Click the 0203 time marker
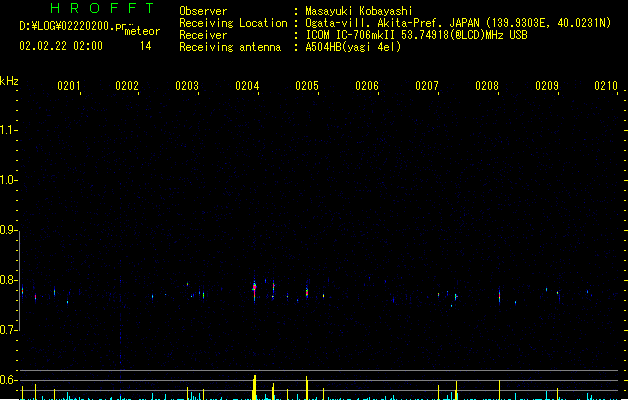 187,86
